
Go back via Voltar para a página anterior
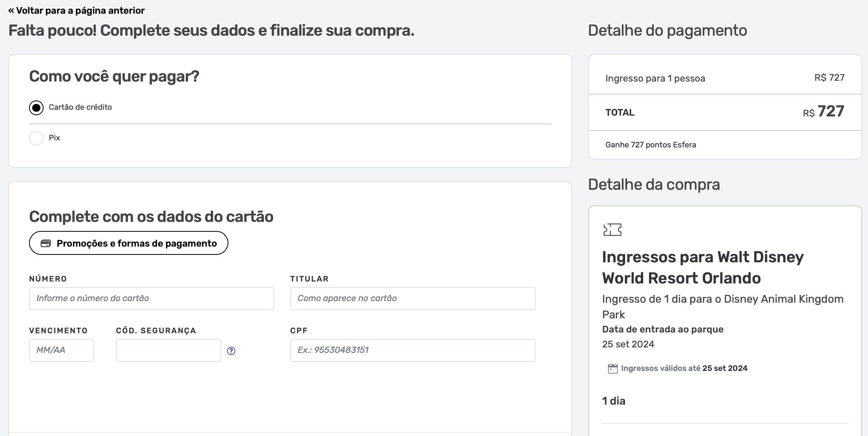pos(77,11)
